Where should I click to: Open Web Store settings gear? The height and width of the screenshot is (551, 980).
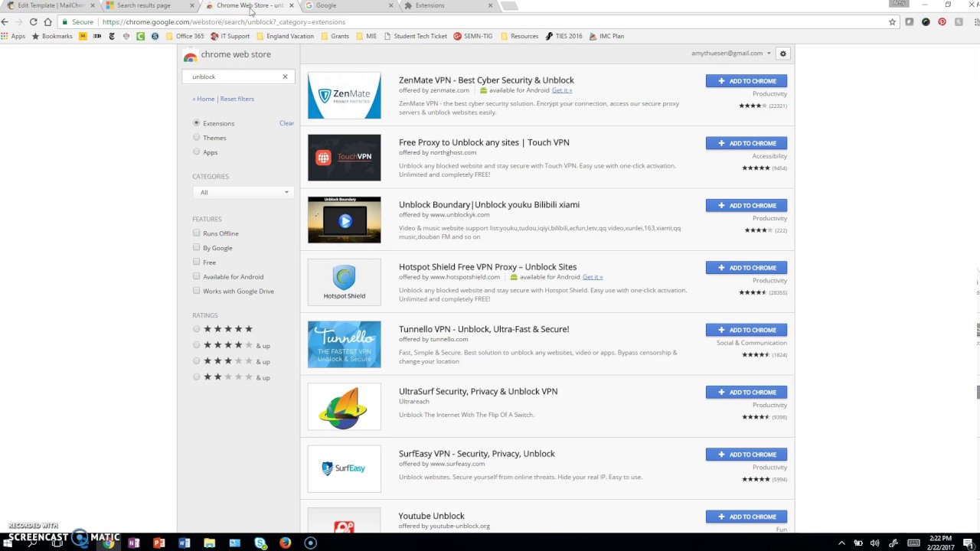(782, 54)
